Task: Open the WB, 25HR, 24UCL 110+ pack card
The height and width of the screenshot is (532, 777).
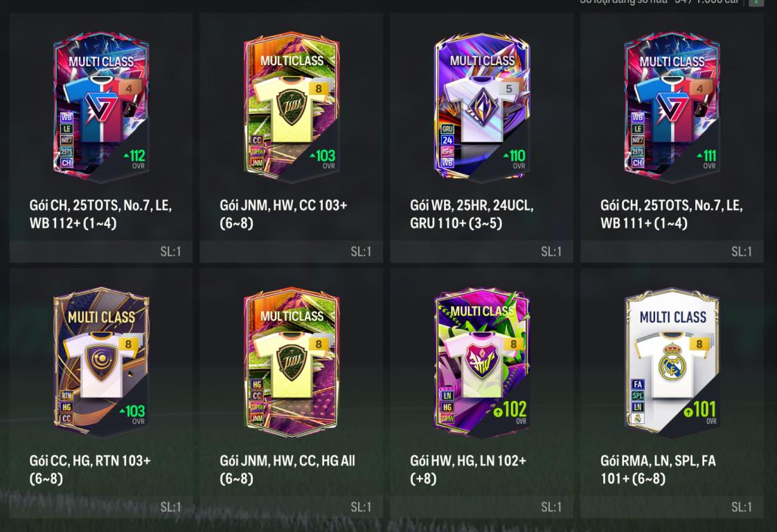Action: [x=482, y=137]
